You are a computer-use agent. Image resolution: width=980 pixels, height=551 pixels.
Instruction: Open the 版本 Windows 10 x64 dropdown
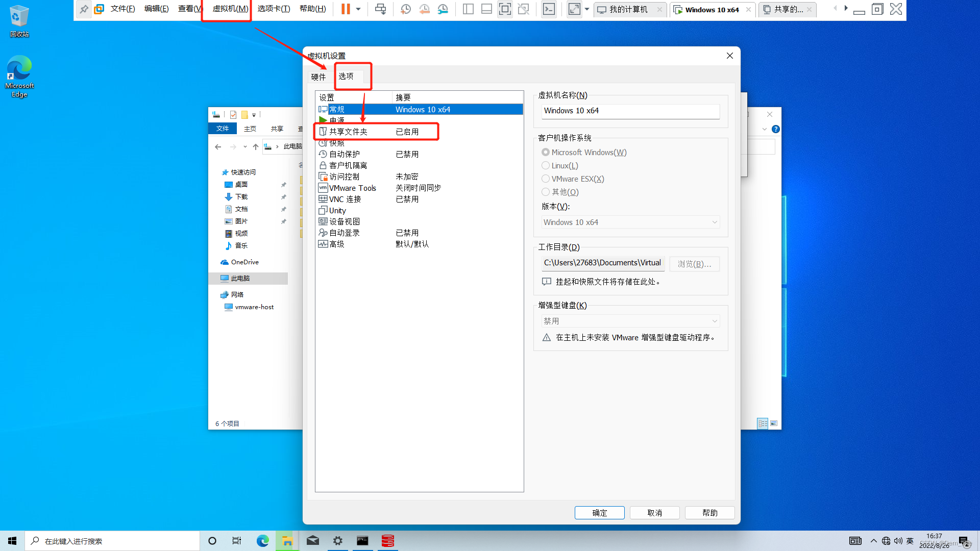click(630, 222)
